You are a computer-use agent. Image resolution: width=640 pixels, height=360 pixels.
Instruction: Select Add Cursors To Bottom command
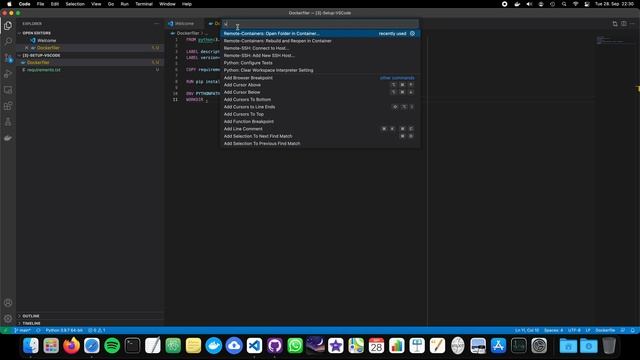[320, 100]
